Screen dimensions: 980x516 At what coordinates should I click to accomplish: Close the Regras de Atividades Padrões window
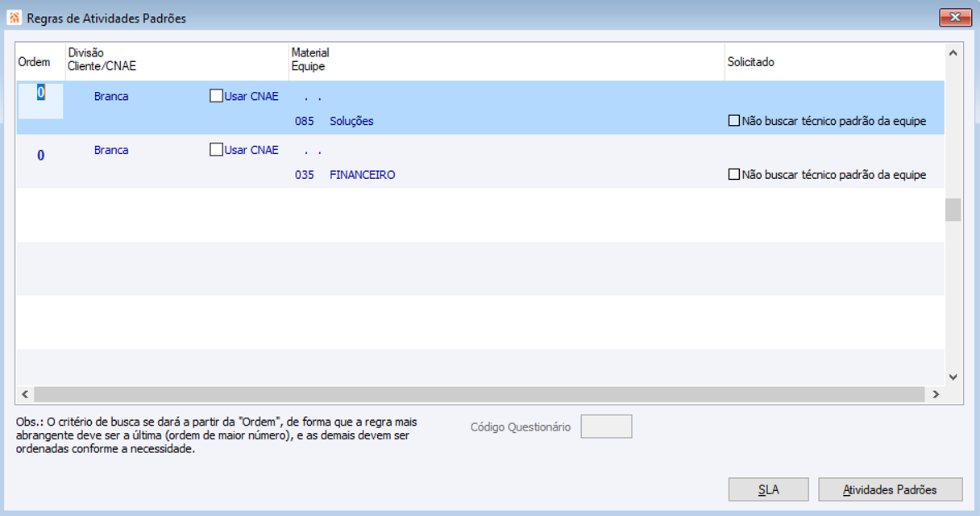(x=955, y=18)
